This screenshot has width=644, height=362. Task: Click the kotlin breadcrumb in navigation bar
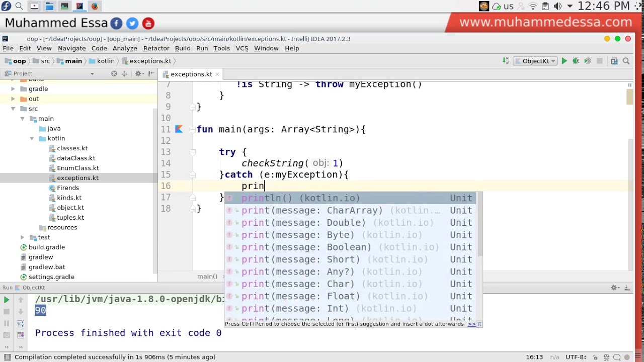coord(101,61)
